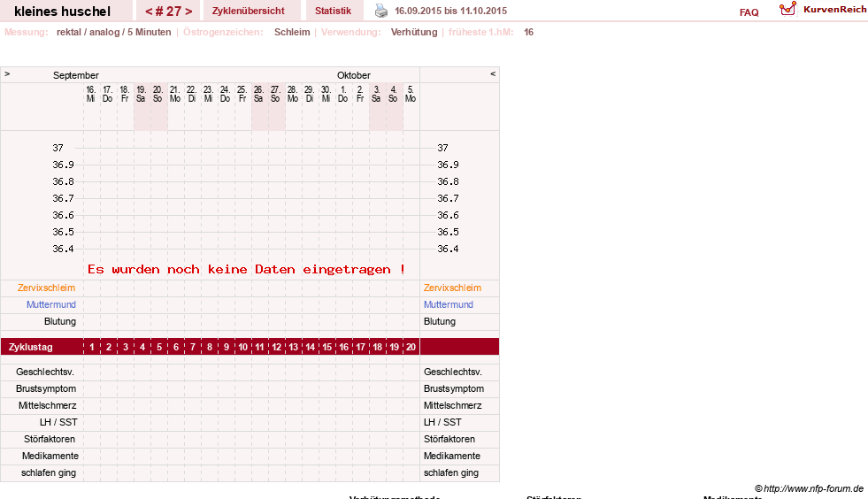Open the Statistik tab
Viewport: 868px width, 499px height.
(x=333, y=11)
